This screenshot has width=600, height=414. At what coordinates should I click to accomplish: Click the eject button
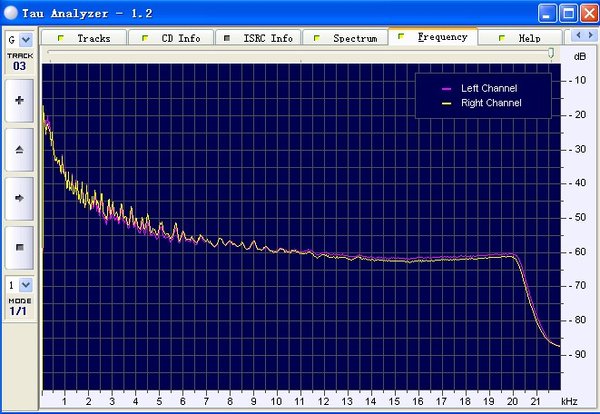pos(20,150)
